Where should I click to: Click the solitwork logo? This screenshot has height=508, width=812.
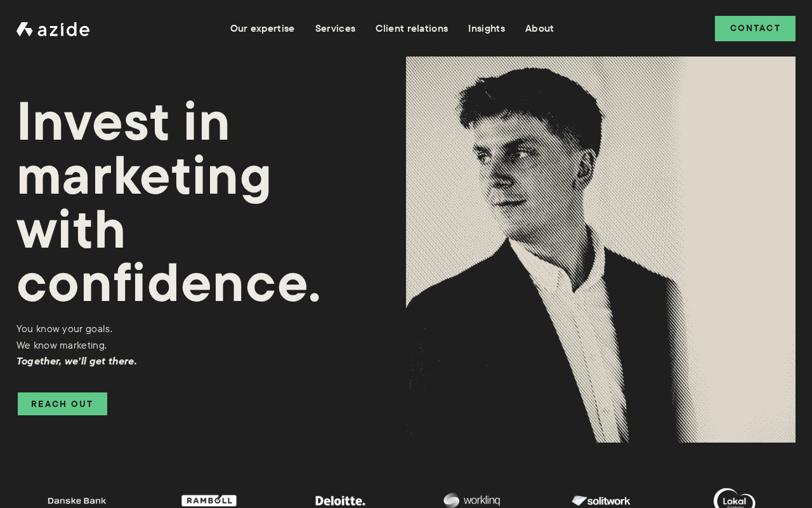tap(601, 501)
